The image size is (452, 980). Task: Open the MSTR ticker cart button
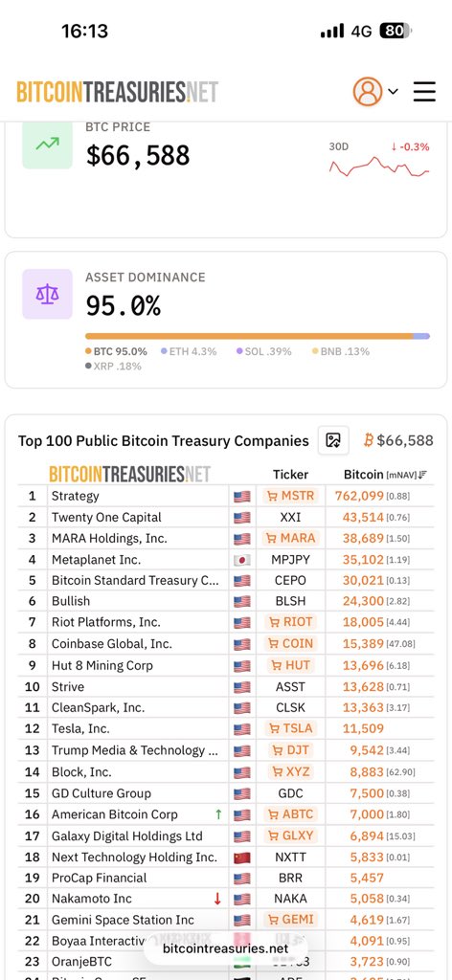point(290,497)
